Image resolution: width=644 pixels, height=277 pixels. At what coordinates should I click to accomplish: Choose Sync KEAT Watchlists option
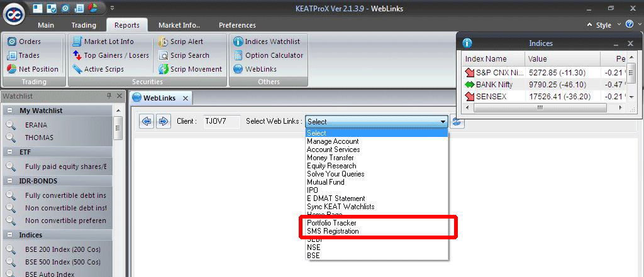[x=377, y=207]
